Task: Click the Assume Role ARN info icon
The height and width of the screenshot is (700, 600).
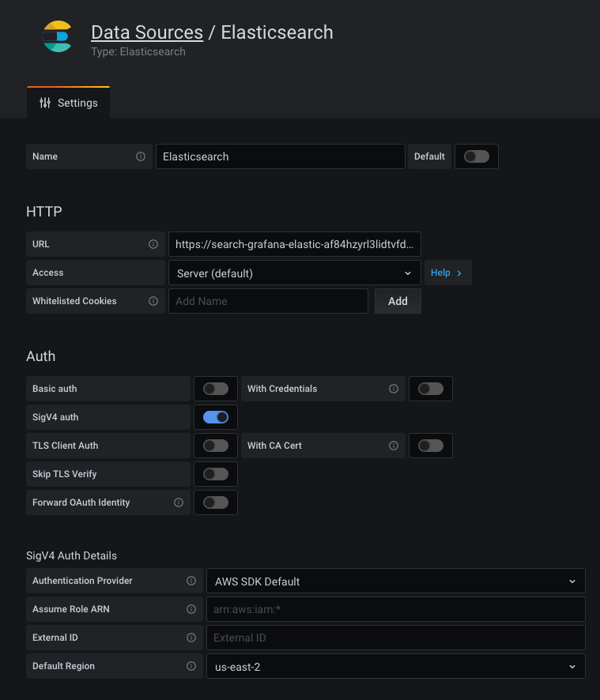Action: (x=191, y=609)
